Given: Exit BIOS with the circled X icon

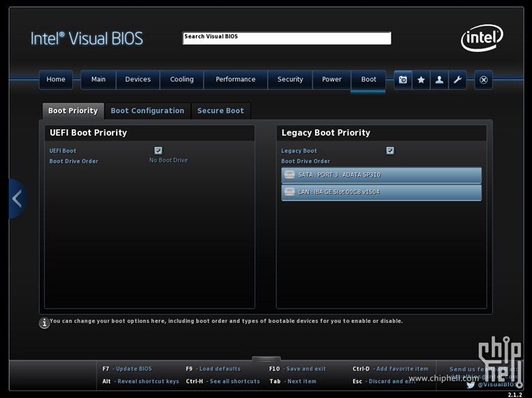Looking at the screenshot, I should (x=484, y=80).
